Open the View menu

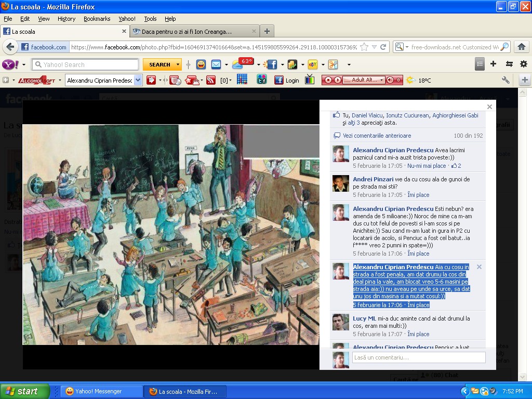tap(44, 19)
